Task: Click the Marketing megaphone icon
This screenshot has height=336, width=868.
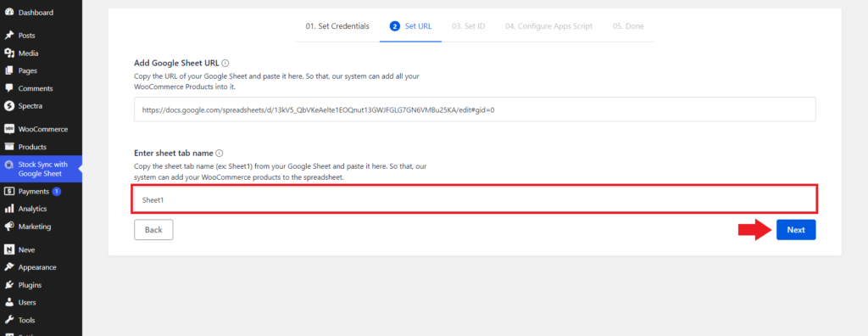Action: pos(8,227)
